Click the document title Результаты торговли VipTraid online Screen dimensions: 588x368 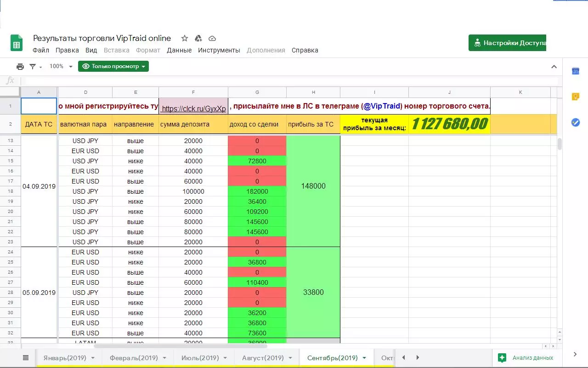tap(102, 38)
